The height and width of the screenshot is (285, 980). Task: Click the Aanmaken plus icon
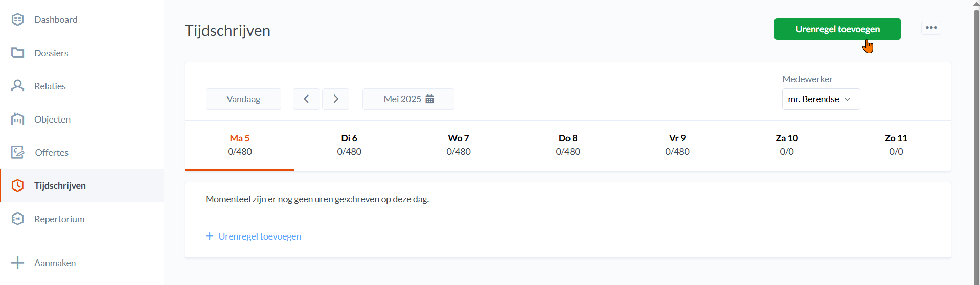[18, 263]
